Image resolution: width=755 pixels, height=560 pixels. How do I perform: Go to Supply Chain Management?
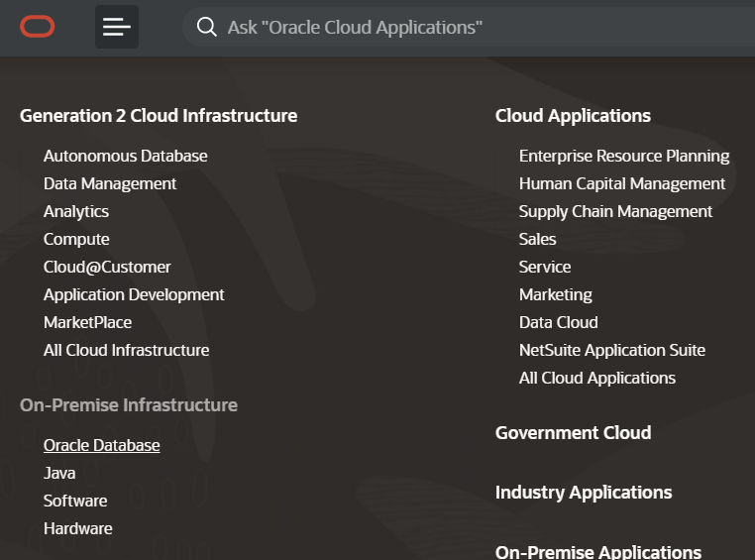pos(615,212)
